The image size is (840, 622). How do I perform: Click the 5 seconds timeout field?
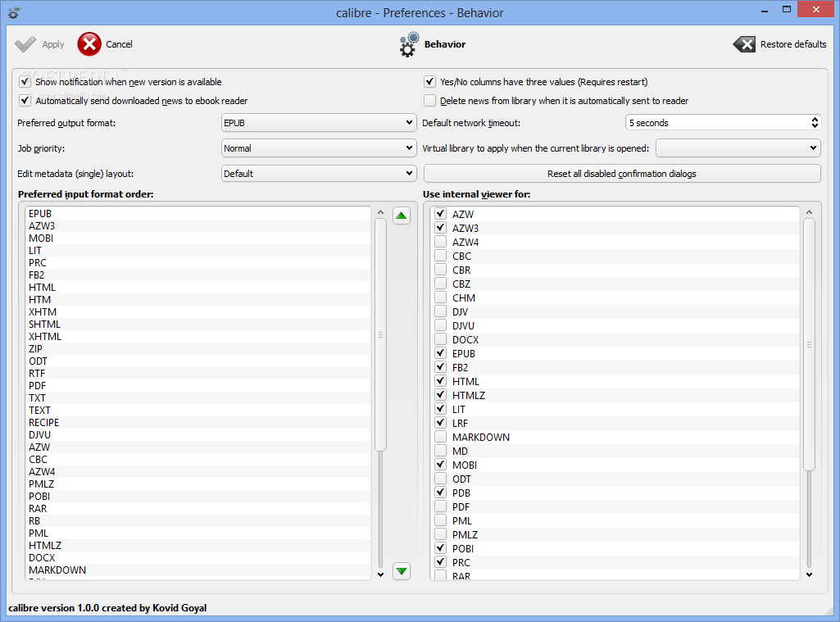click(717, 123)
